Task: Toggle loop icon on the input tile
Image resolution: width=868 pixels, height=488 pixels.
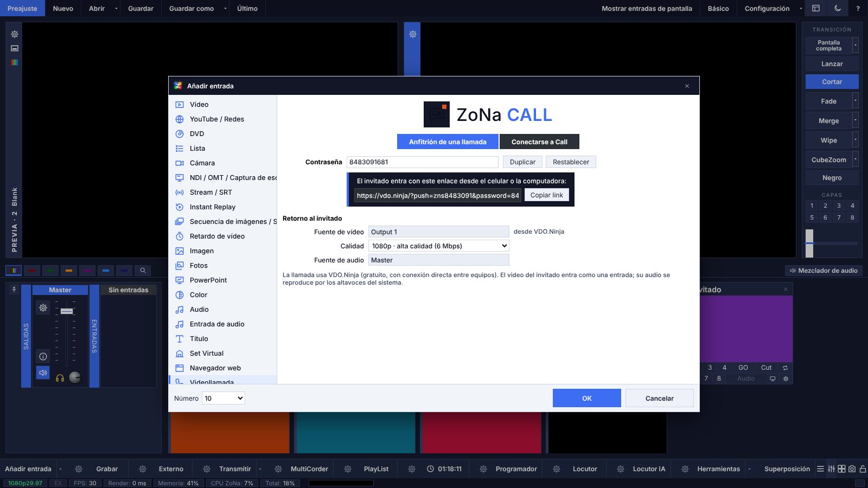Action: [x=785, y=368]
